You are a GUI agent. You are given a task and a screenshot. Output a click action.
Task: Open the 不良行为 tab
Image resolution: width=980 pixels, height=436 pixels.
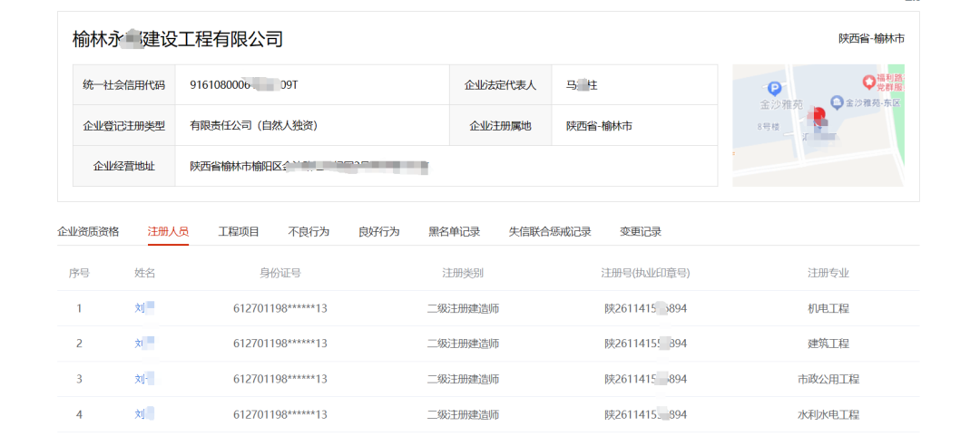click(x=309, y=232)
